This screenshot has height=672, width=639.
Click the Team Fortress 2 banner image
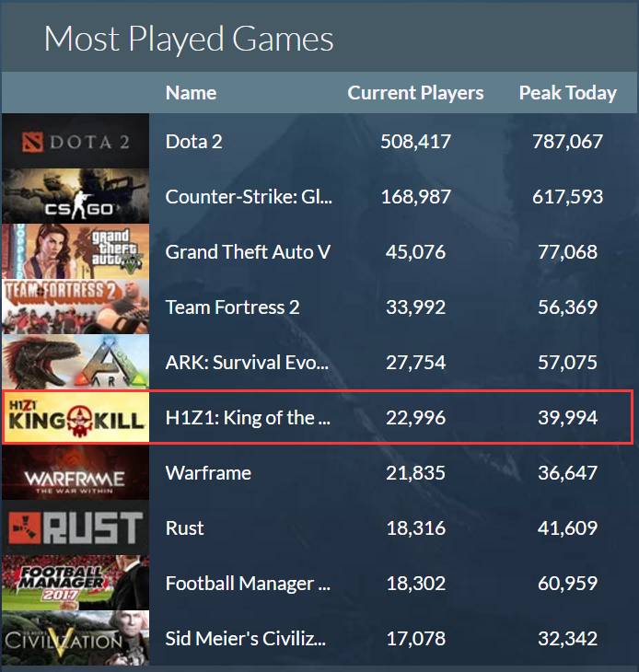75,307
